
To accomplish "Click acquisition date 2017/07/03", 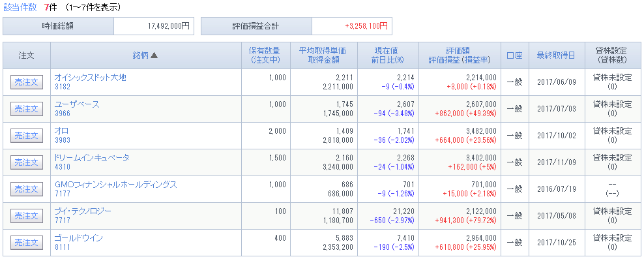I will (x=557, y=108).
